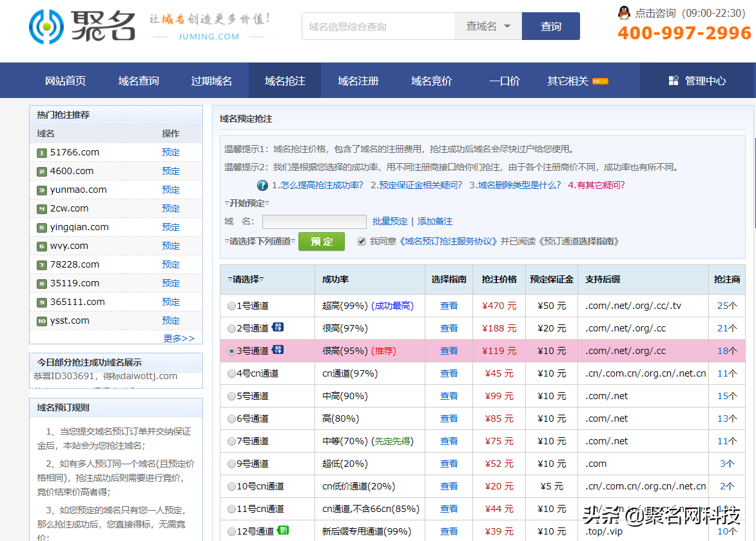Image resolution: width=756 pixels, height=541 pixels.
Task: Click 预定 link for yunmao.com
Action: (171, 190)
